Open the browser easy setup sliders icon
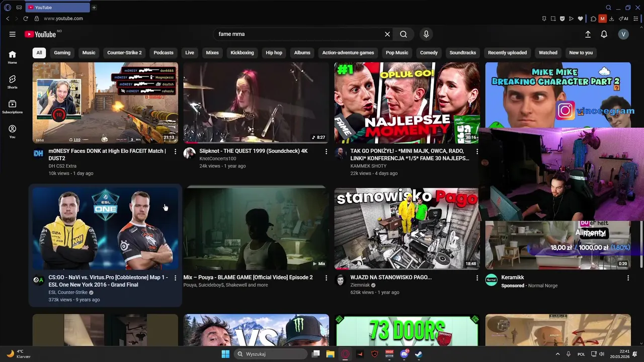644x362 pixels. coord(636,19)
